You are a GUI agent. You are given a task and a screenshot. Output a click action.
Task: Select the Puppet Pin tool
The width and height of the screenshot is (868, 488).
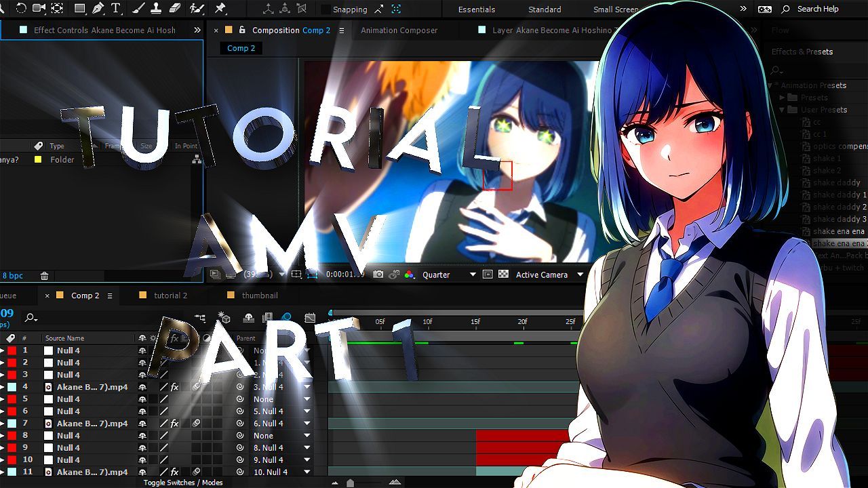click(x=220, y=9)
